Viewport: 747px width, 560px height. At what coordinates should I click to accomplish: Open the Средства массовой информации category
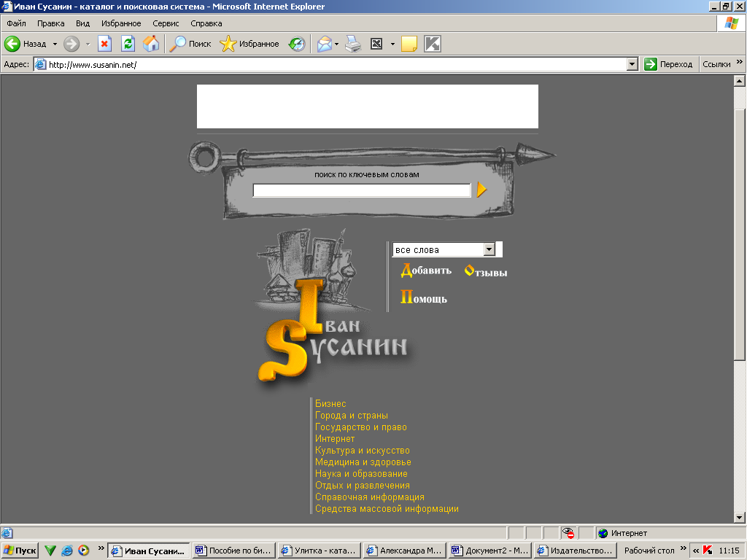click(387, 508)
